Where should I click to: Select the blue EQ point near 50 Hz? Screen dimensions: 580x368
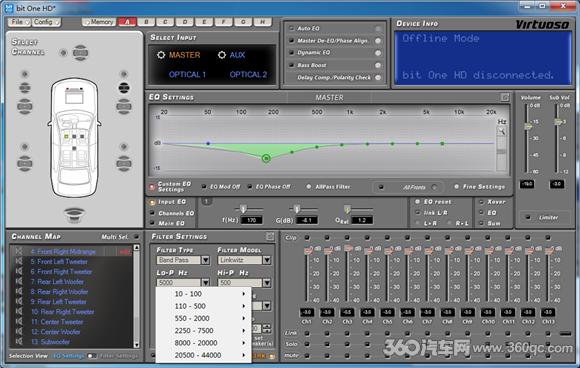[208, 143]
